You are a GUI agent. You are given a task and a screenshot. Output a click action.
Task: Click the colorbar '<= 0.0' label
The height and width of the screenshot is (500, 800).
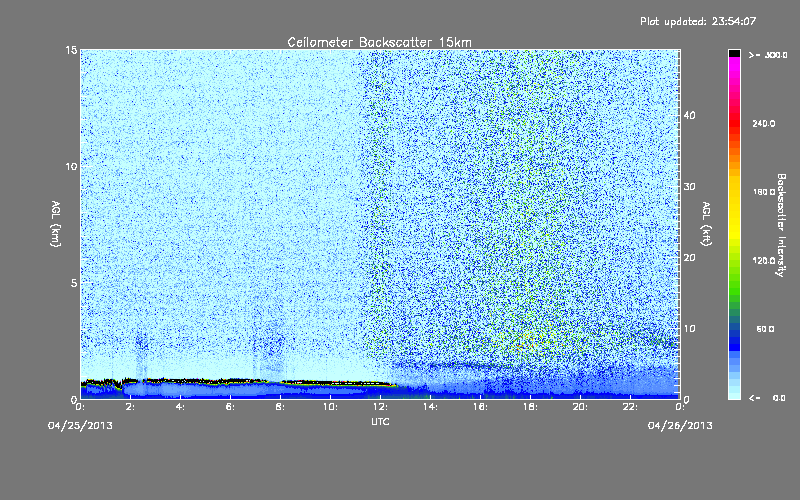click(767, 398)
